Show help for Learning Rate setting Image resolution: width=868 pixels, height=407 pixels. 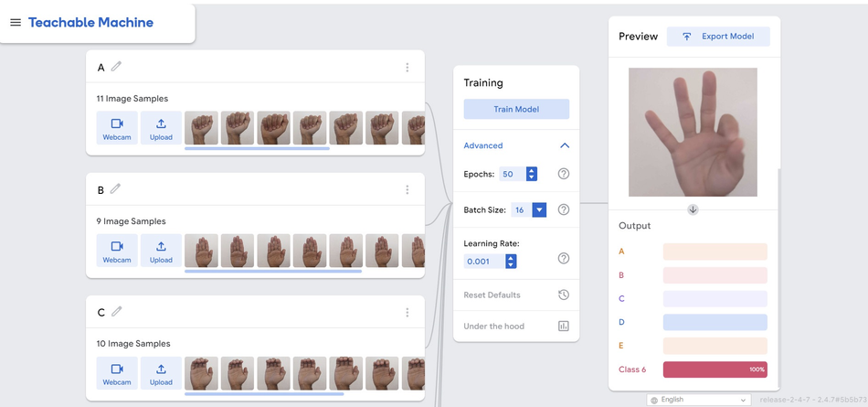click(564, 258)
